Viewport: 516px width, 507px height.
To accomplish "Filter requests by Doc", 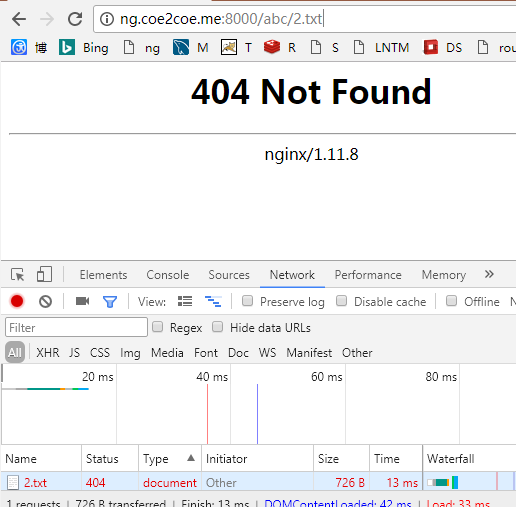I will click(238, 353).
